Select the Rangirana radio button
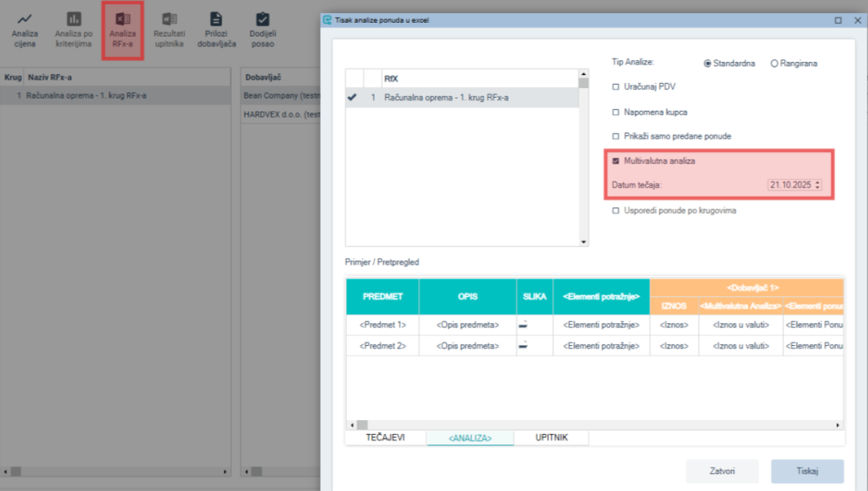Image resolution: width=868 pixels, height=491 pixels. click(774, 63)
